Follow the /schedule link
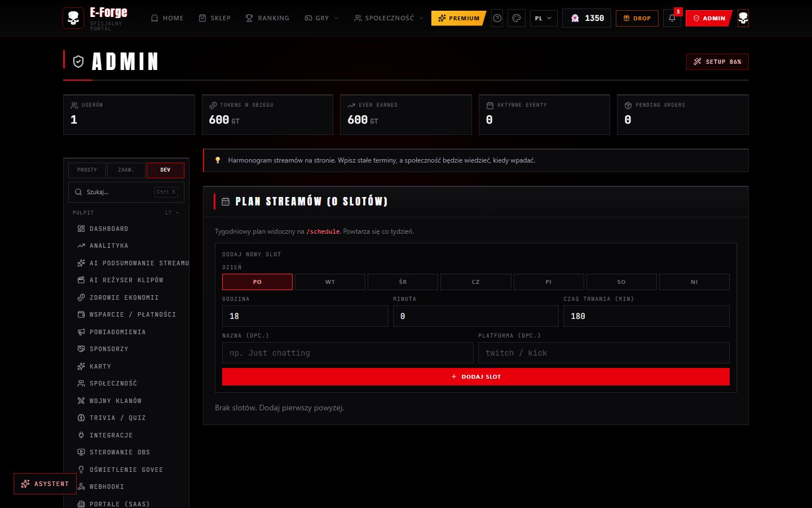The image size is (812, 508). coord(323,231)
